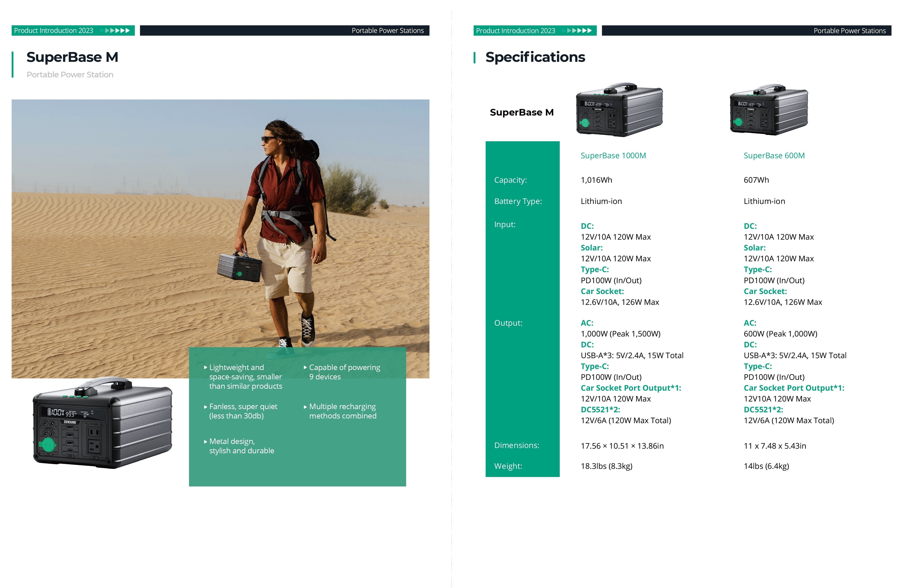913x588 pixels.
Task: Click 'USB-A*3: 5V/2.4A, 15W Total' in 1000M column
Action: (632, 356)
